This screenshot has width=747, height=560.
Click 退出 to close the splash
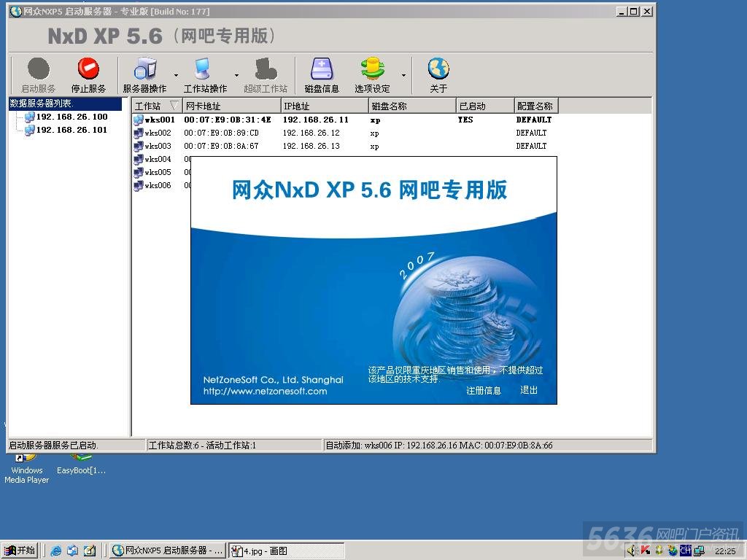[x=529, y=390]
